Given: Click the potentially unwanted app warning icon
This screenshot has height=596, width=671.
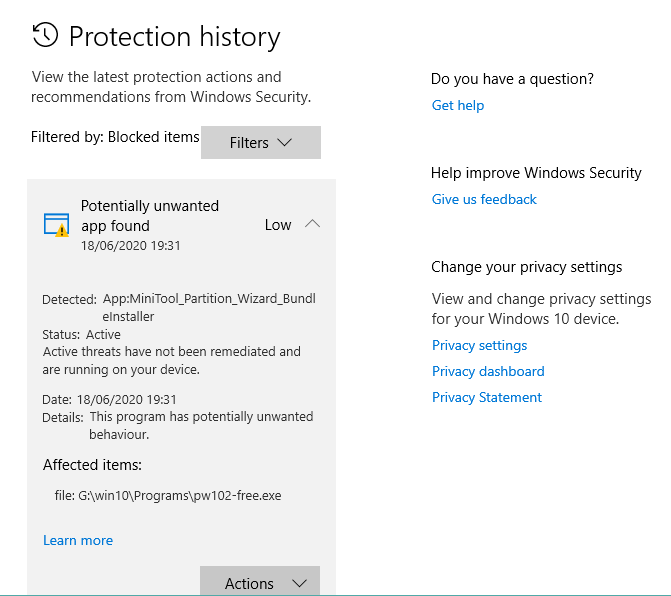Looking at the screenshot, I should click(x=56, y=225).
